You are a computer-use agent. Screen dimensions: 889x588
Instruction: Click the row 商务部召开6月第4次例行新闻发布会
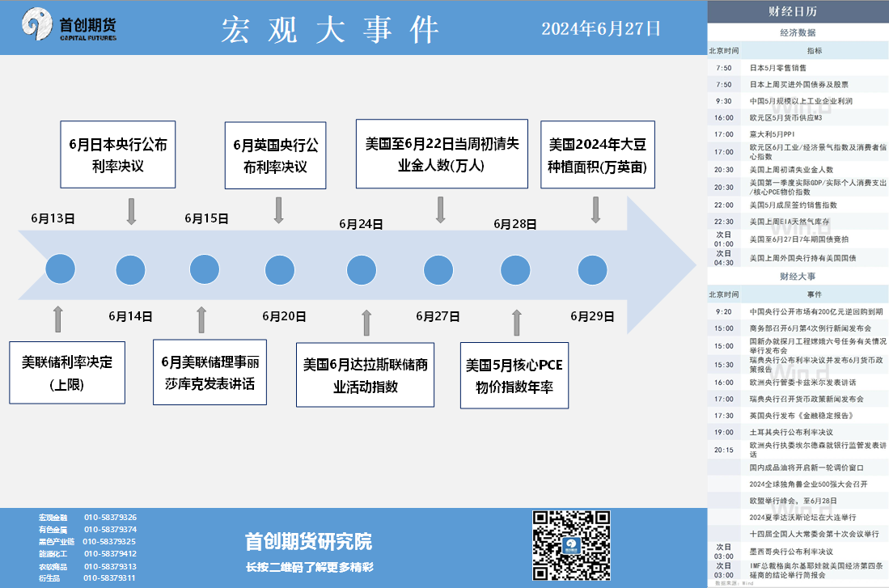point(798,328)
